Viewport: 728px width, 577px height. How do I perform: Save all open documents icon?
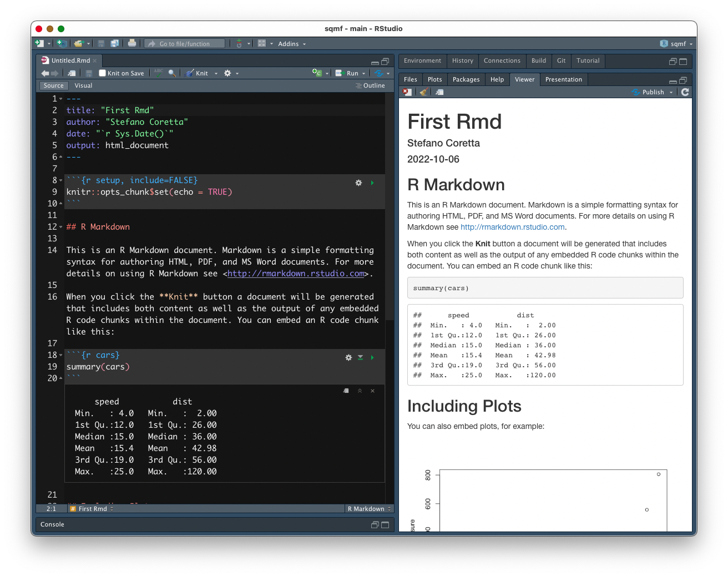point(114,43)
